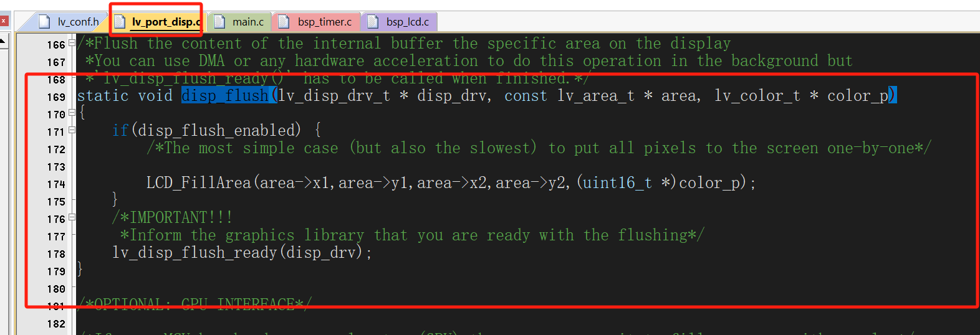
Task: Click the scroll up arrow in left panel
Action: (x=3, y=42)
